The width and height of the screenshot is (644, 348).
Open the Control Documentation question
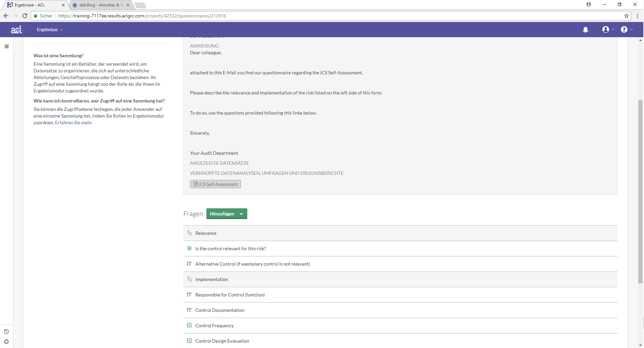(x=400, y=310)
